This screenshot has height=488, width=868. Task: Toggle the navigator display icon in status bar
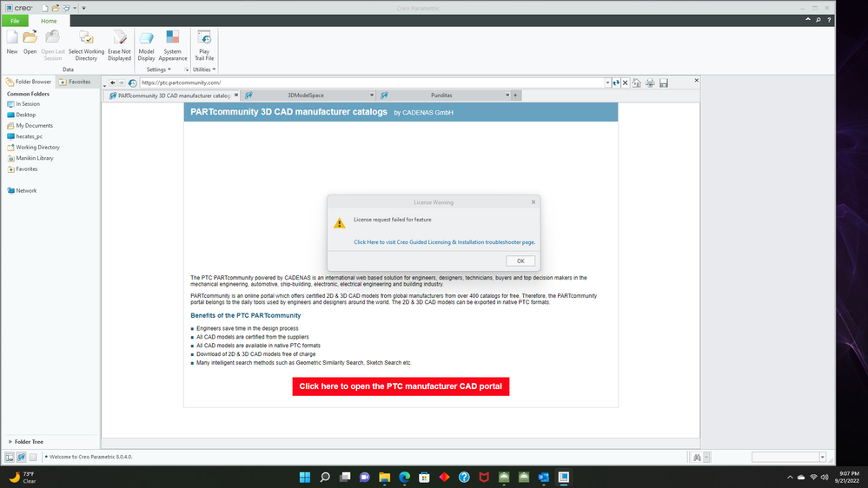tap(10, 457)
